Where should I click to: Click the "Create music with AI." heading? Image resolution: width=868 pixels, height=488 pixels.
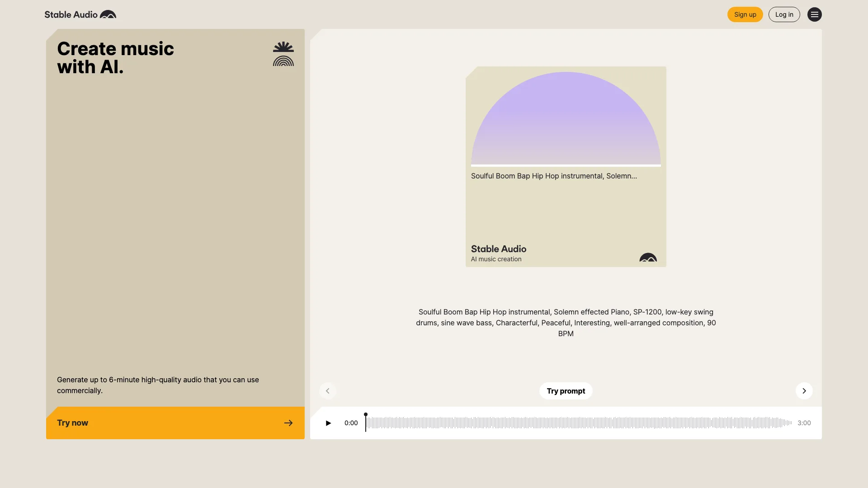[115, 58]
